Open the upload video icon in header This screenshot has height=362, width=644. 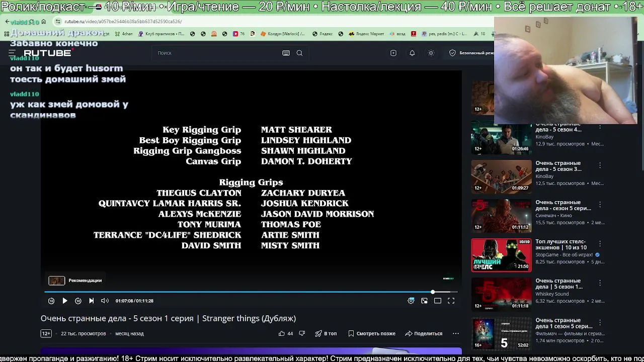tap(393, 53)
